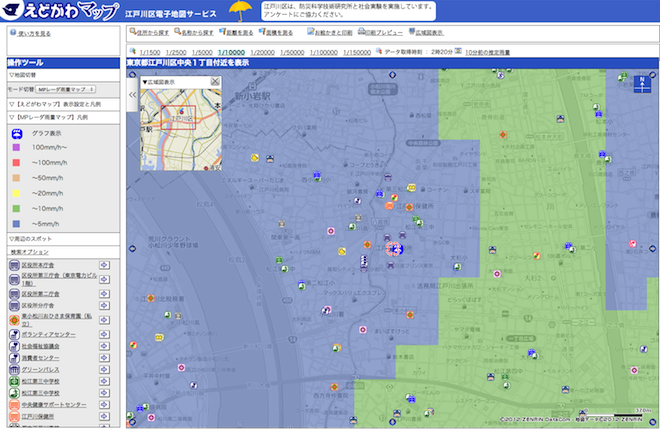
Task: Click the 中央健康サポートセンター orange icon
Action: [14, 405]
